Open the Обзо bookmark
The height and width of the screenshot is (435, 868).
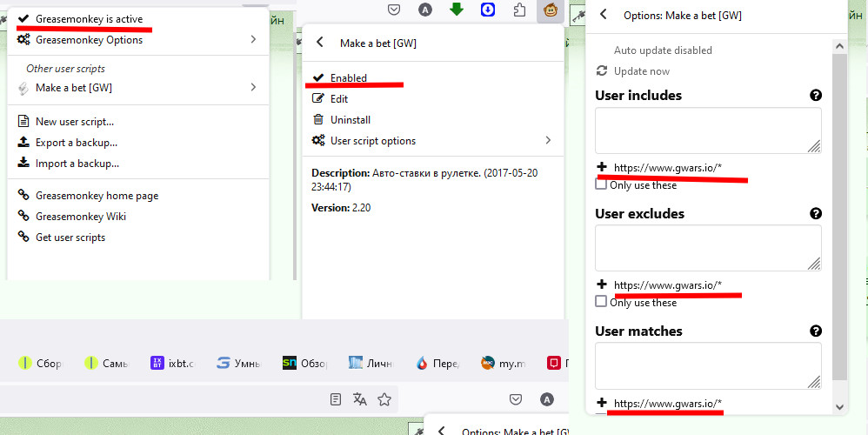click(x=304, y=363)
